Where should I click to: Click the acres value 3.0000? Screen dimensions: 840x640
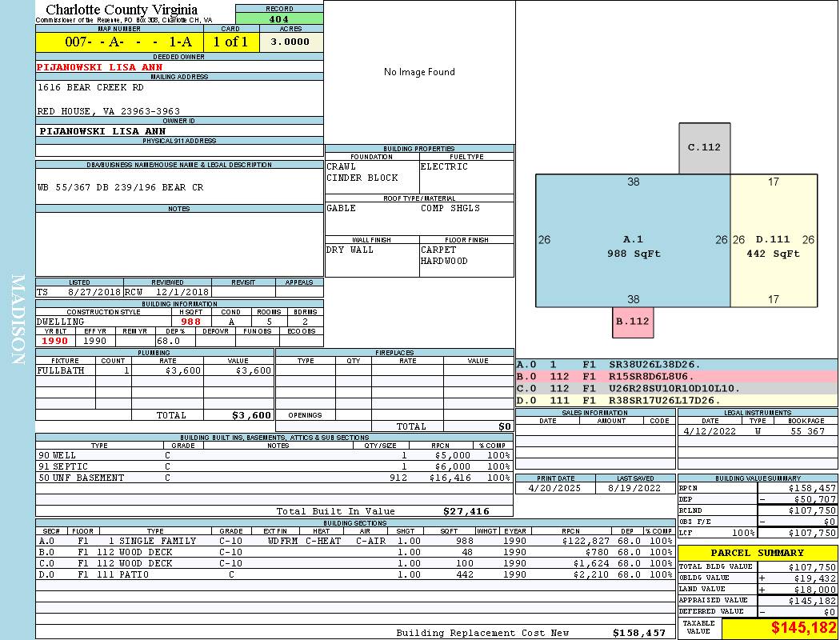coord(290,42)
